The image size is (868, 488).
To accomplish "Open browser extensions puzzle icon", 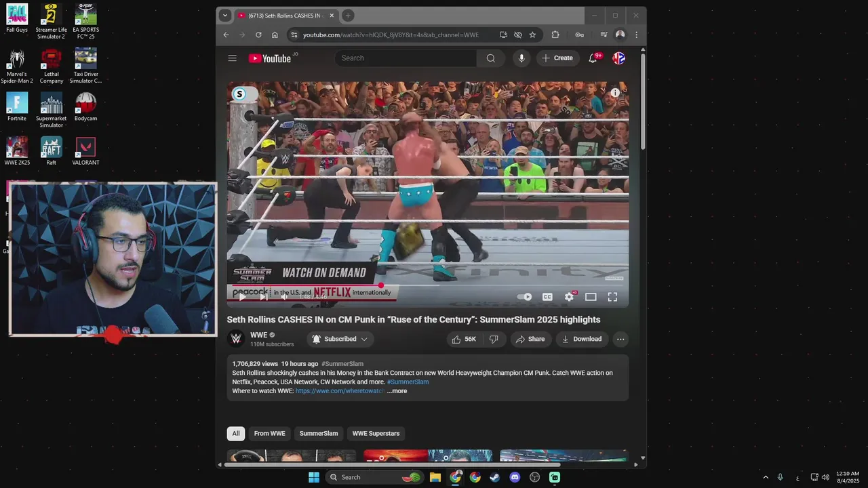I will click(555, 35).
